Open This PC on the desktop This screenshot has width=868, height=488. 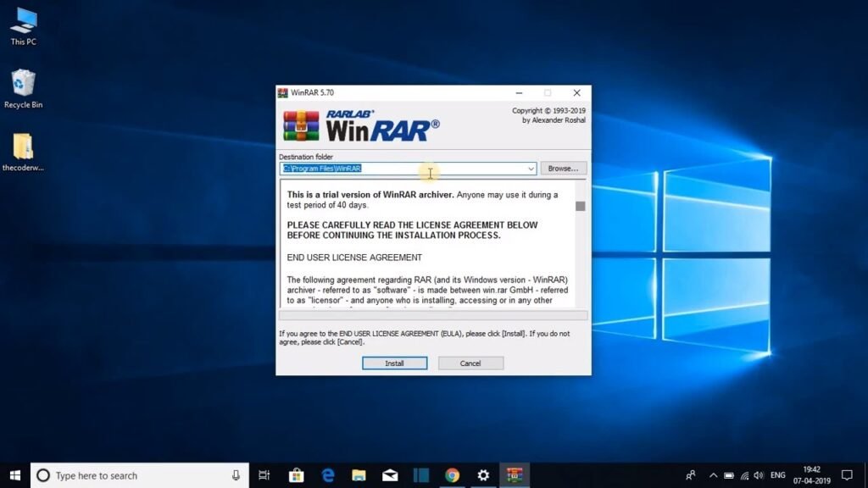coord(23,21)
